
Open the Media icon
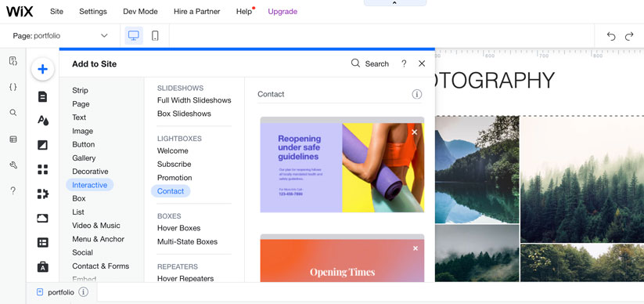pyautogui.click(x=43, y=218)
